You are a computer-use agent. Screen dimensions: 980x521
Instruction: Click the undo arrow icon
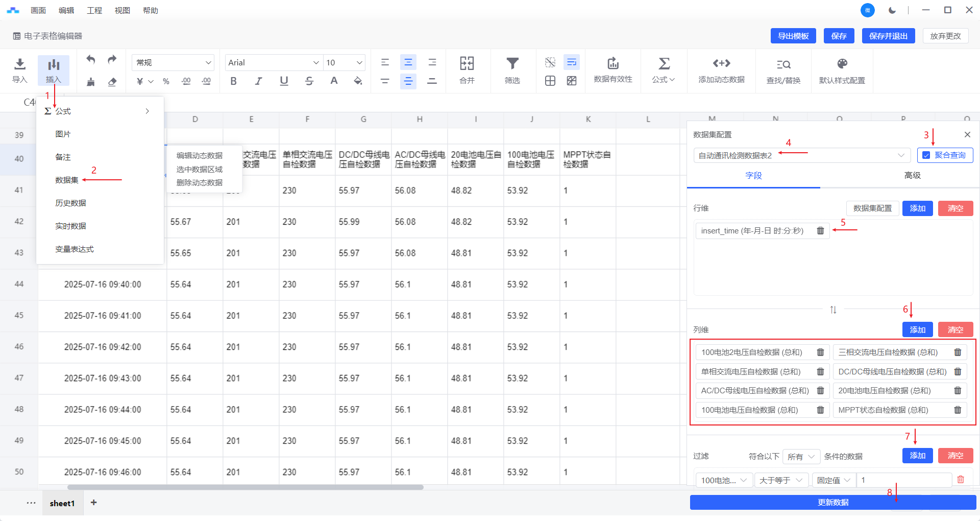91,60
